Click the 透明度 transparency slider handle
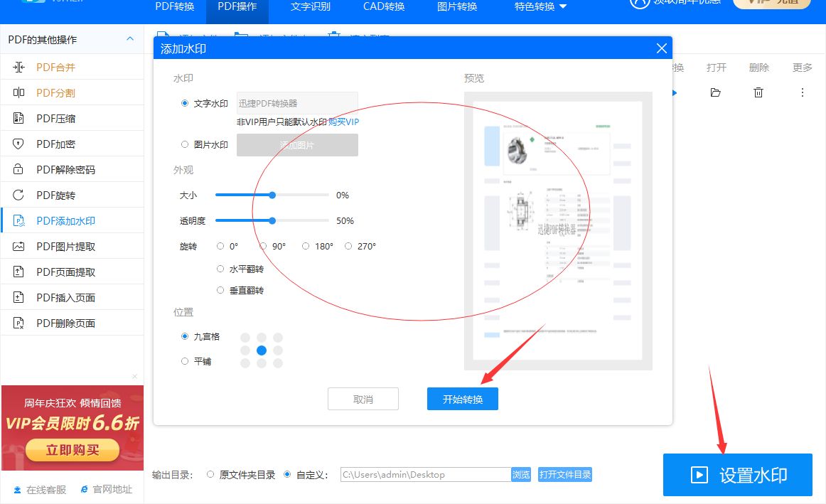 (x=272, y=220)
